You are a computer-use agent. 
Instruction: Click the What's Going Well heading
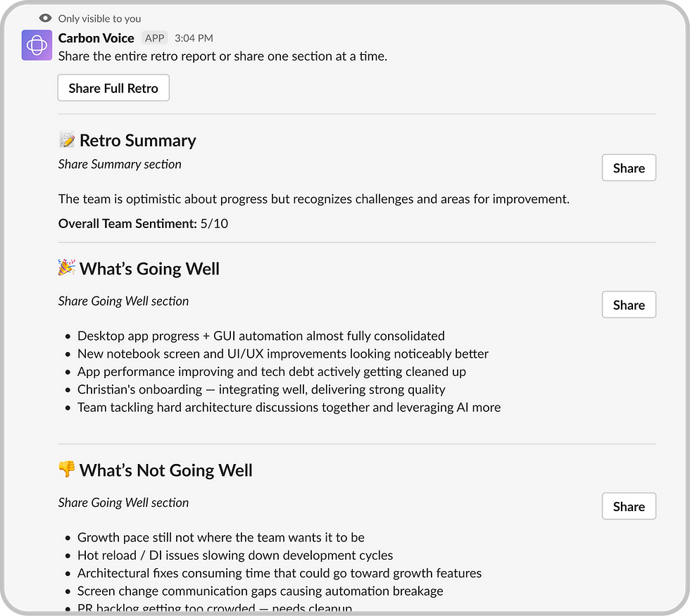(x=149, y=268)
